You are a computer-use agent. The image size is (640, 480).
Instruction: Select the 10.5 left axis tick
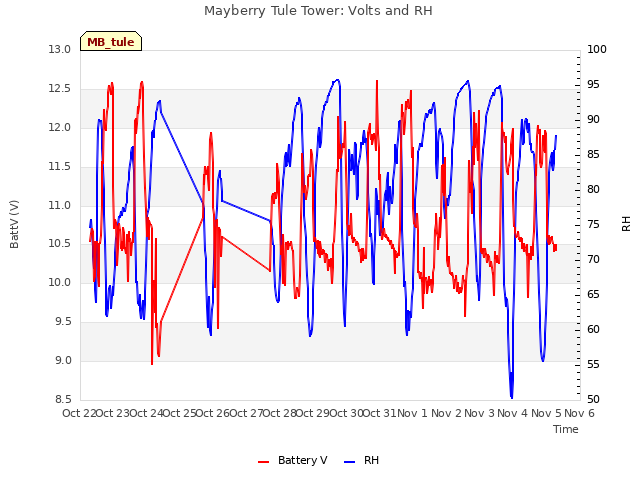(x=60, y=244)
